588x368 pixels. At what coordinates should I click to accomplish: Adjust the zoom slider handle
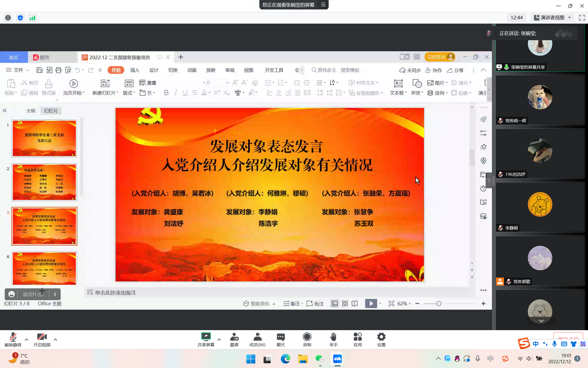[x=439, y=304]
